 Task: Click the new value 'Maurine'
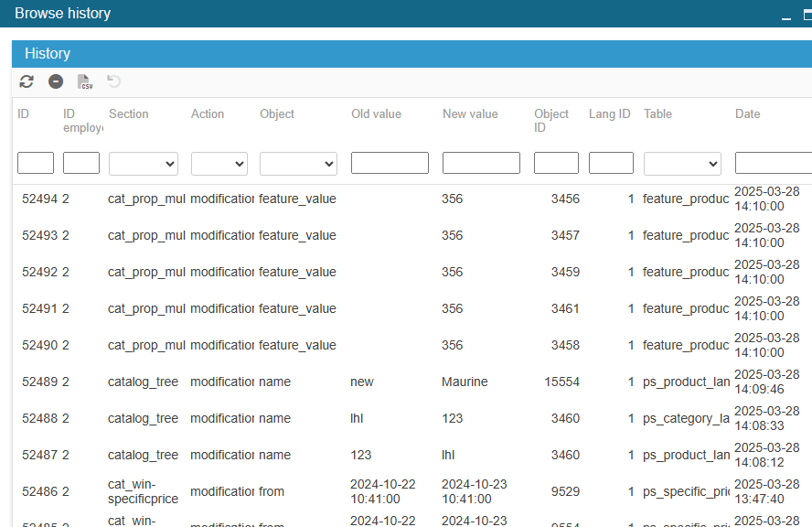point(465,382)
